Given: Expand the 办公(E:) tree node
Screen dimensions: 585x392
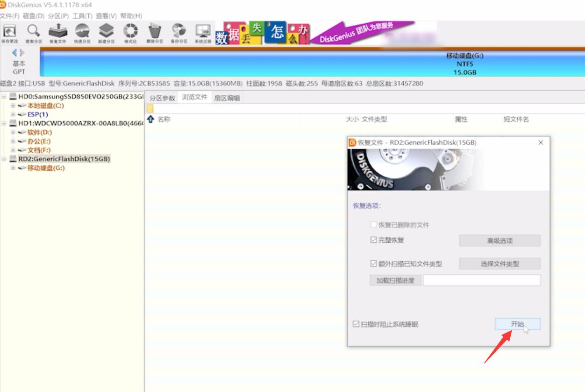Looking at the screenshot, I should pyautogui.click(x=13, y=141).
